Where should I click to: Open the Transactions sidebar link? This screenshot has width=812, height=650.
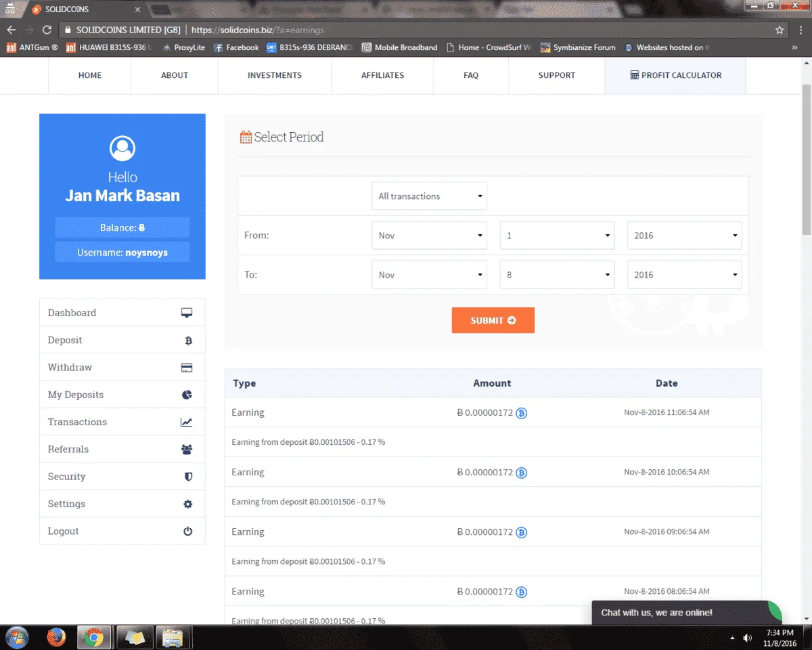122,422
